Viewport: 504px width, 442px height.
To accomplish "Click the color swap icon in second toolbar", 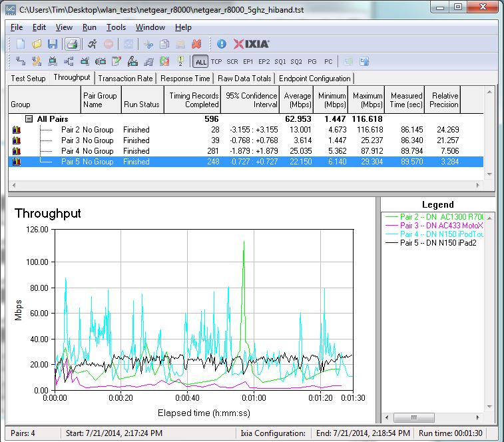I will pyautogui.click(x=164, y=61).
